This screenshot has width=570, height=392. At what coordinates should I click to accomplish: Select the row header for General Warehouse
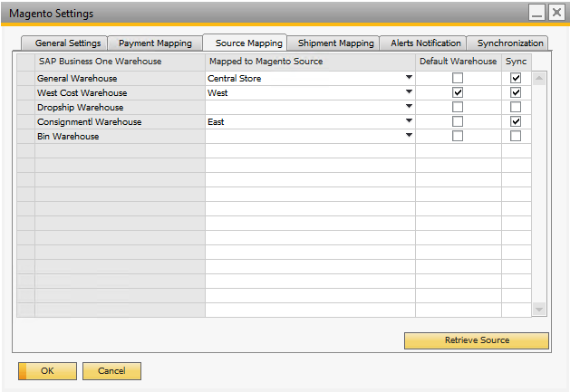25,78
